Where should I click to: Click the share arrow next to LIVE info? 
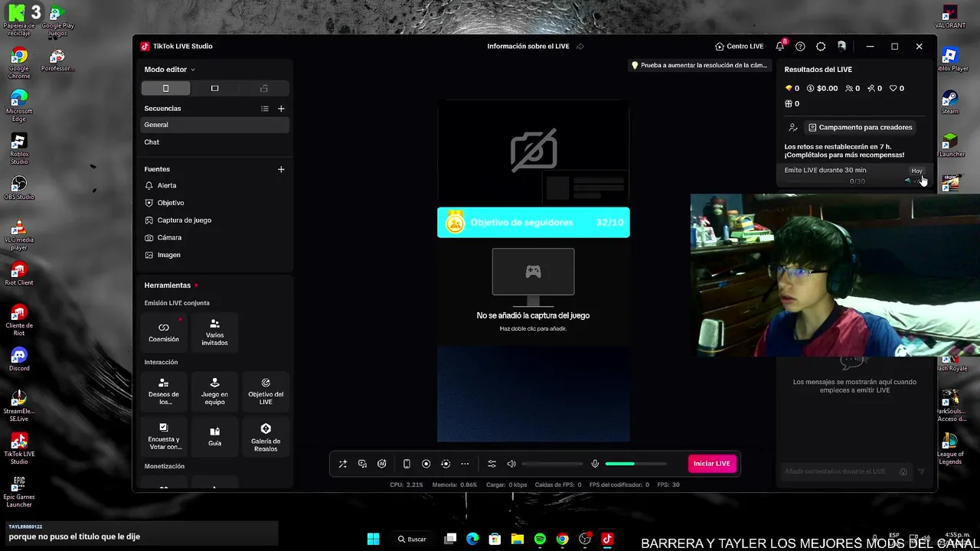pyautogui.click(x=580, y=47)
